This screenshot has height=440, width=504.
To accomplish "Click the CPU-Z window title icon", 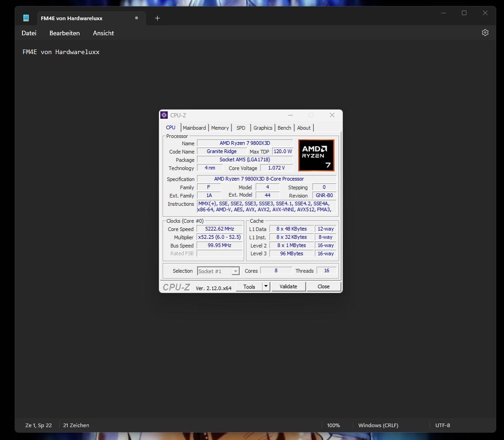I will click(x=164, y=115).
